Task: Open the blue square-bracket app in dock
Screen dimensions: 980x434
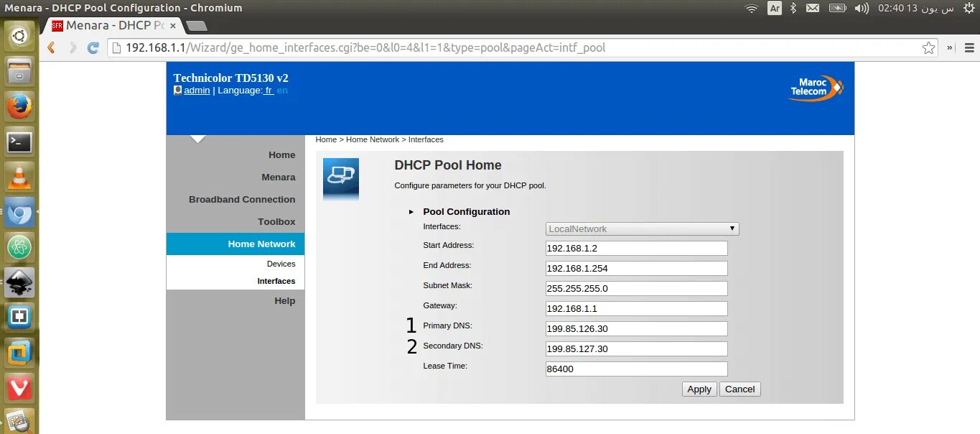Action: tap(19, 318)
